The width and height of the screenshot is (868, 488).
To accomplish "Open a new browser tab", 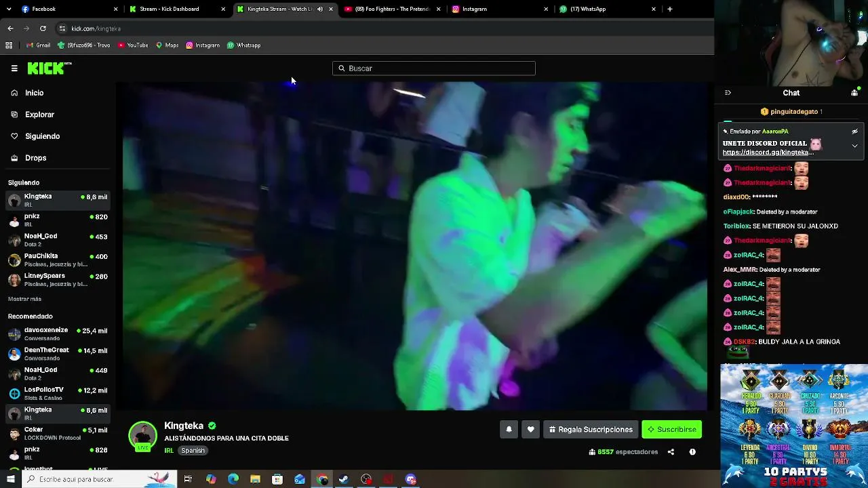I will tap(670, 9).
